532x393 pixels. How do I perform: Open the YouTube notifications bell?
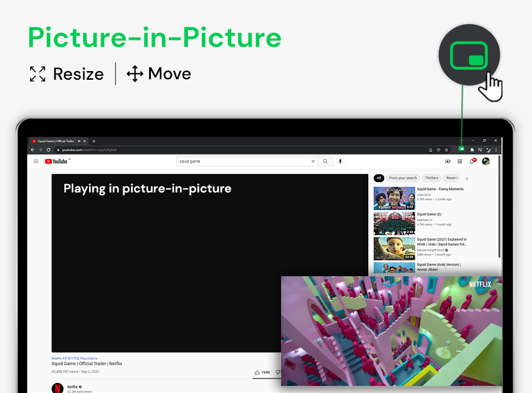click(472, 161)
